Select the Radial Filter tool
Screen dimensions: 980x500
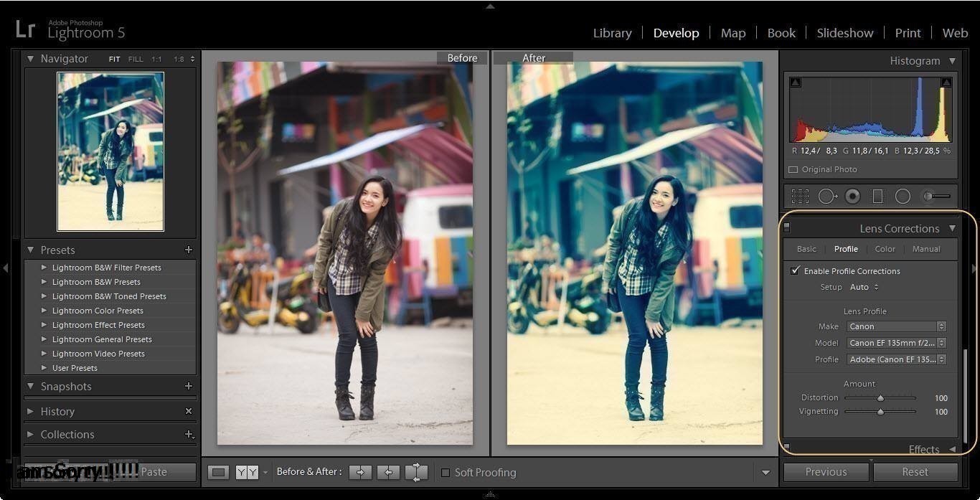(x=903, y=196)
